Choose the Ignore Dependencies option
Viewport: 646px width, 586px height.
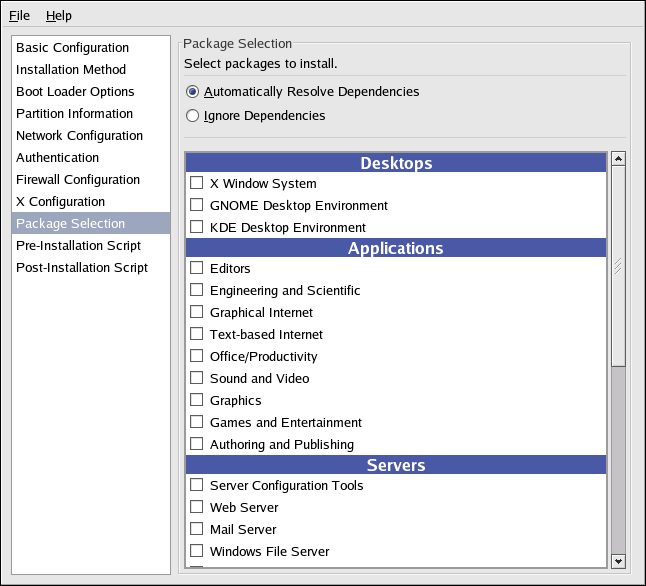point(193,116)
